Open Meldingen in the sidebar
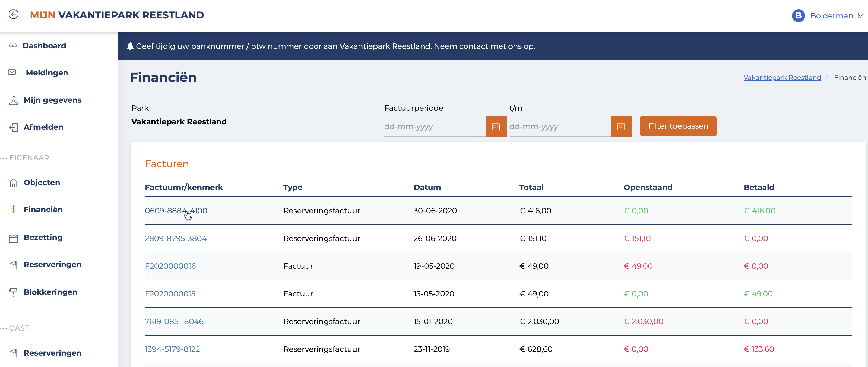Screen dimensions: 868x367 (x=47, y=73)
